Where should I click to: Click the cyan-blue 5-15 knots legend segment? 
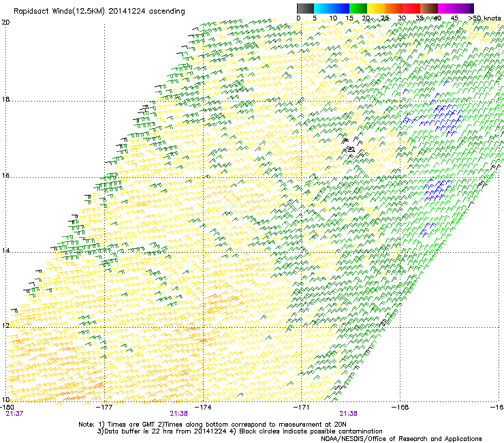pyautogui.click(x=332, y=8)
